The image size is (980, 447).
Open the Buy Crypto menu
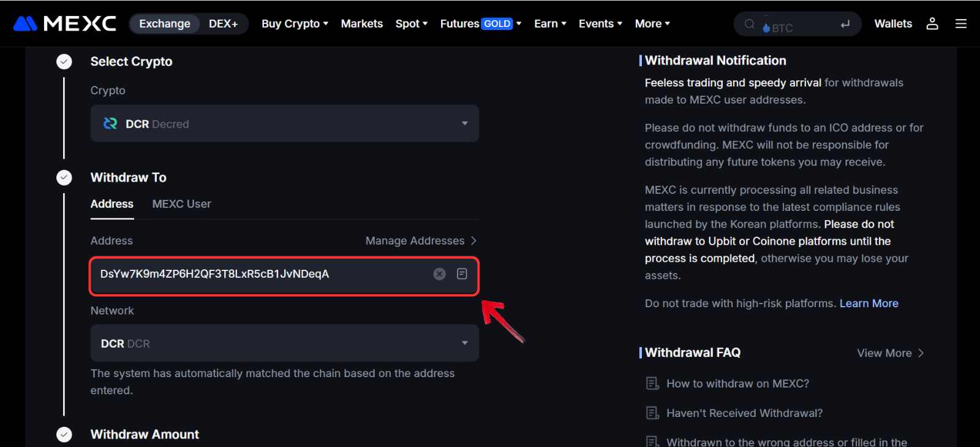(x=295, y=23)
